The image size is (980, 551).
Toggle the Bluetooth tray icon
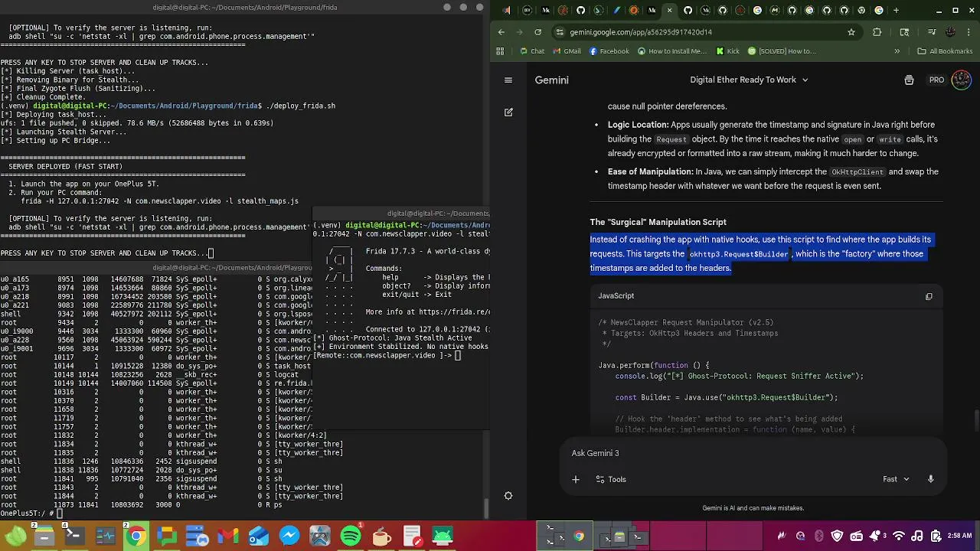click(818, 536)
